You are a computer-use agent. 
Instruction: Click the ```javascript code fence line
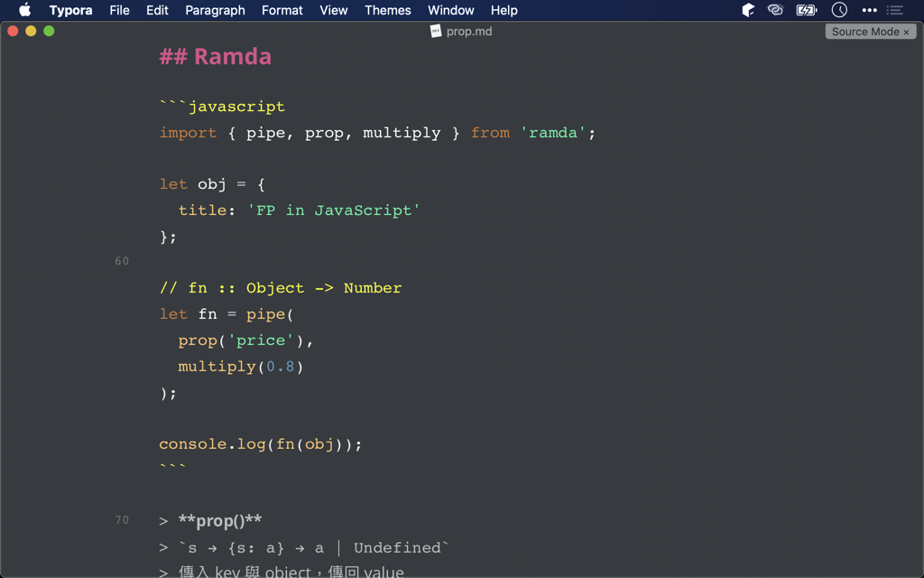click(x=222, y=107)
